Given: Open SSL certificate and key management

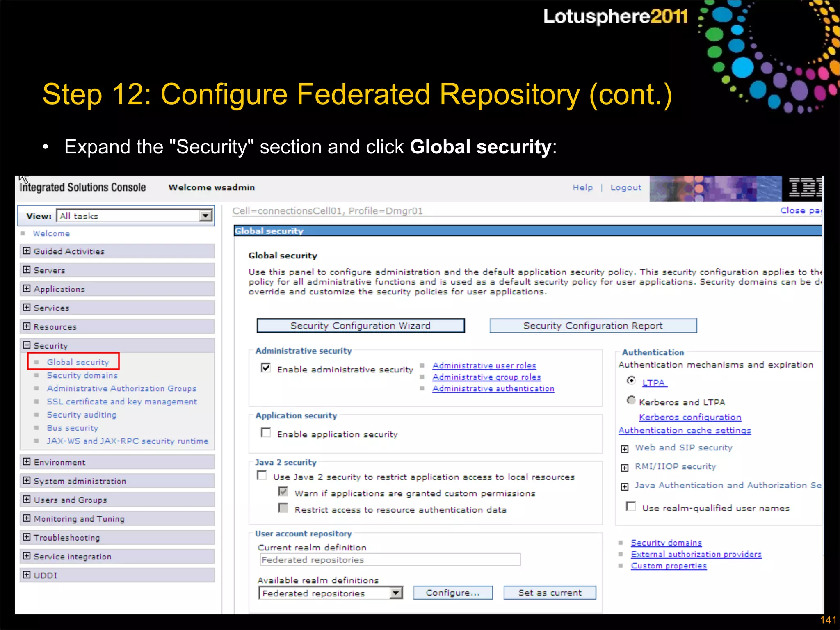Looking at the screenshot, I should [x=122, y=402].
